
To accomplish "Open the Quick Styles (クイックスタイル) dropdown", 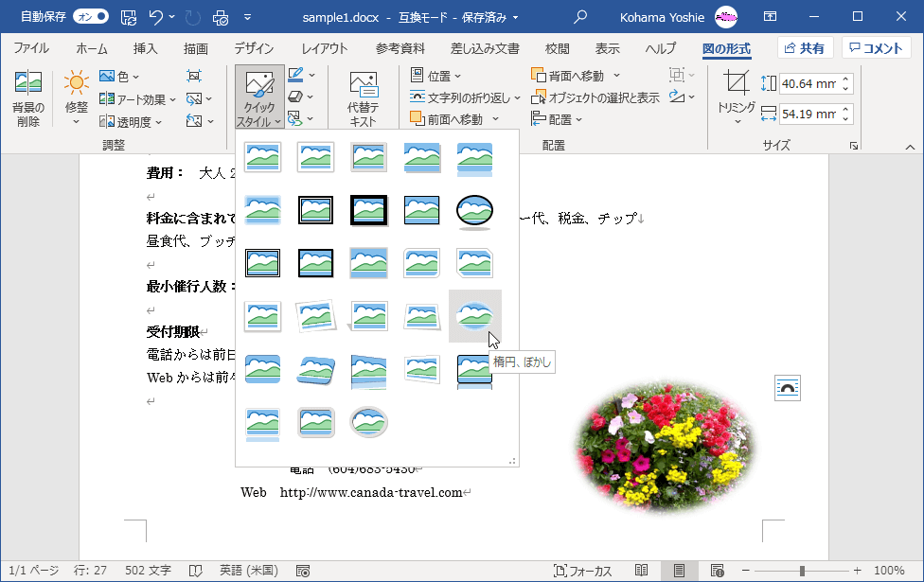I will tap(259, 97).
